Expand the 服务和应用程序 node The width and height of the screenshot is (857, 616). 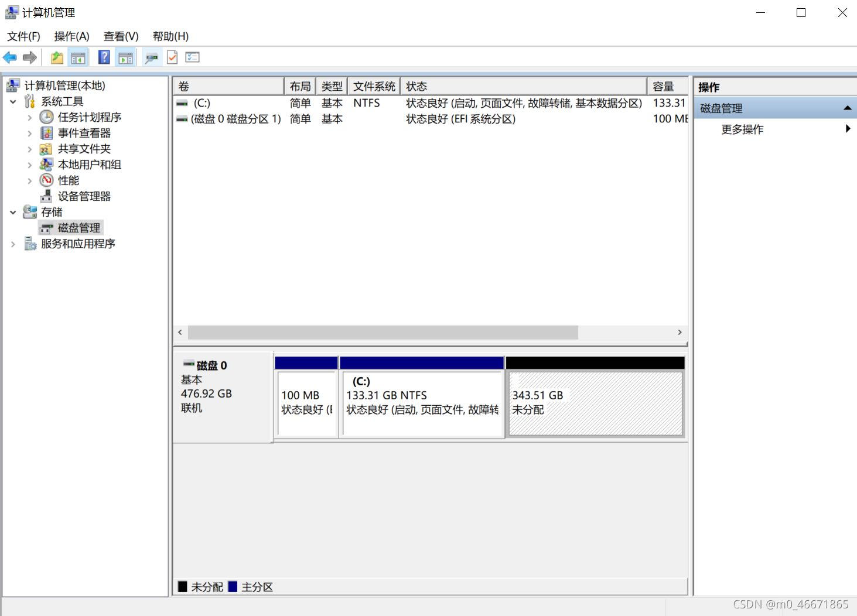13,244
